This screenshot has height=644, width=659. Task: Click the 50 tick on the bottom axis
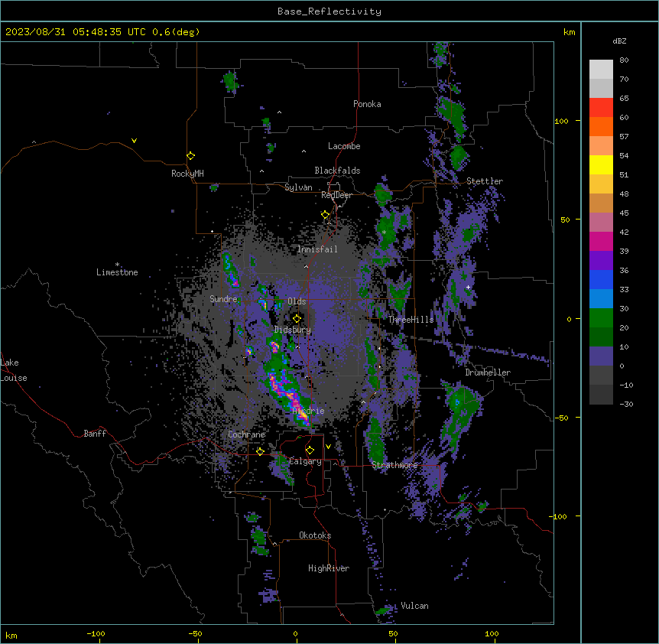(x=393, y=634)
